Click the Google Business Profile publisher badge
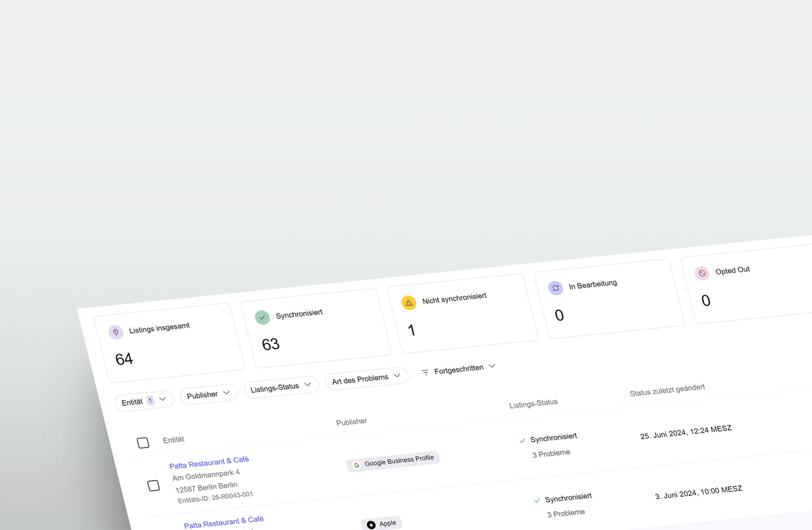Viewport: 812px width, 530px height. [393, 461]
